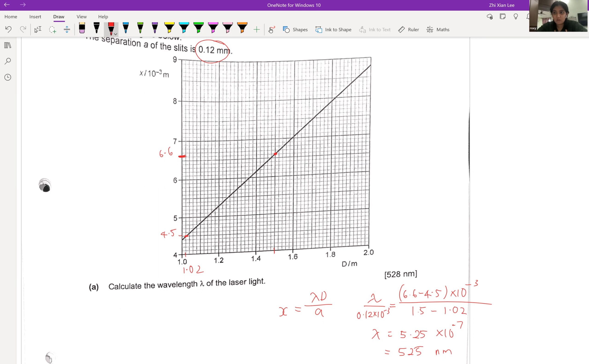The image size is (589, 364).
Task: Toggle Draw with Touch mode
Action: point(271,30)
